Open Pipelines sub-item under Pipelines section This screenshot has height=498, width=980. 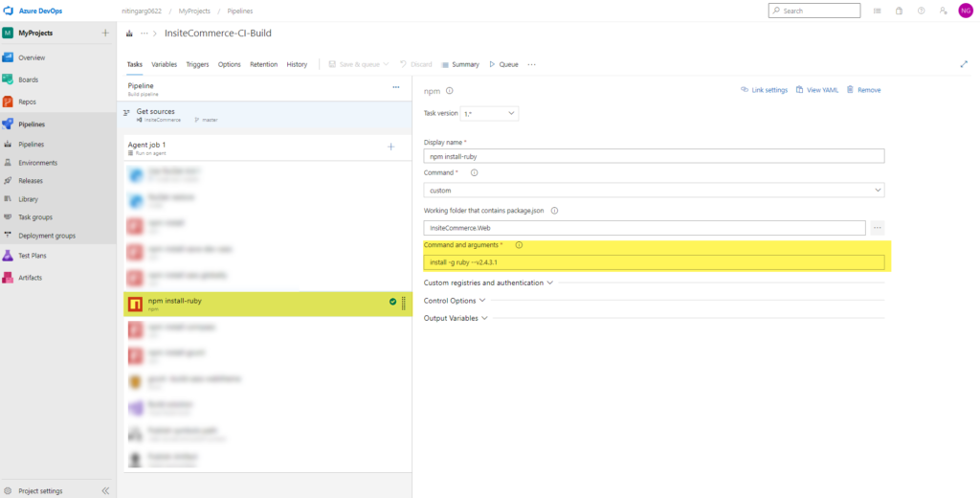(x=32, y=144)
